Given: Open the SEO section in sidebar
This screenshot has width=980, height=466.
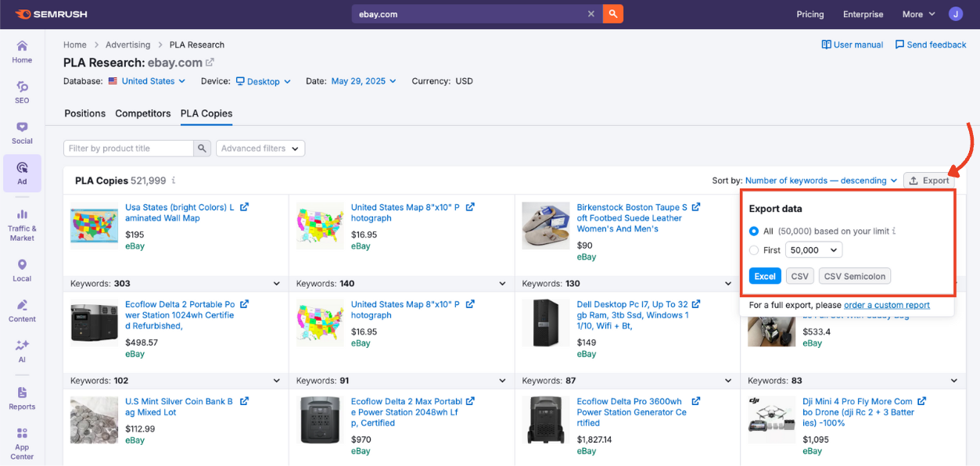Looking at the screenshot, I should 22,91.
